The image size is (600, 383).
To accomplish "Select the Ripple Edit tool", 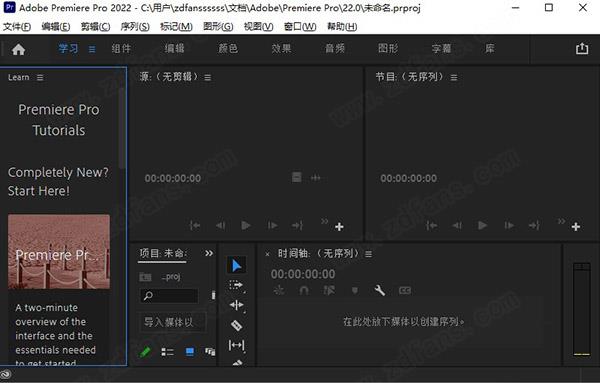I will [236, 305].
